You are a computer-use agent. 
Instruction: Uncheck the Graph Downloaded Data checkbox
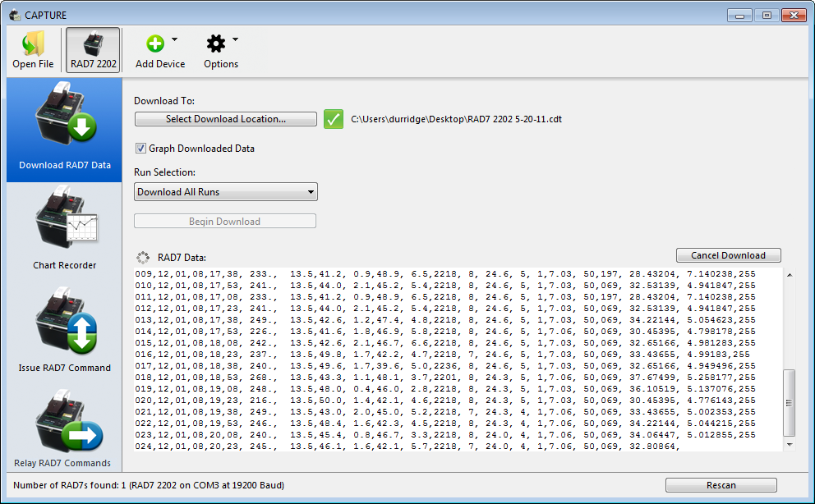tap(140, 149)
